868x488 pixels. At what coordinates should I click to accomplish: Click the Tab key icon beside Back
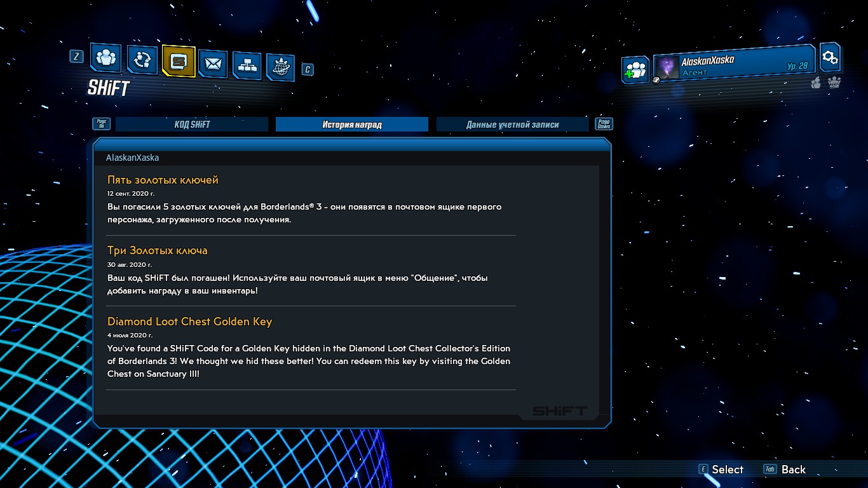770,470
